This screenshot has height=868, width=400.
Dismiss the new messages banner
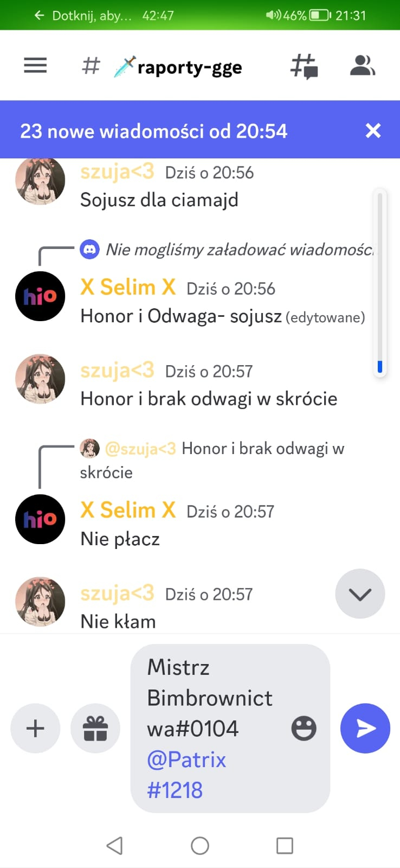[373, 130]
